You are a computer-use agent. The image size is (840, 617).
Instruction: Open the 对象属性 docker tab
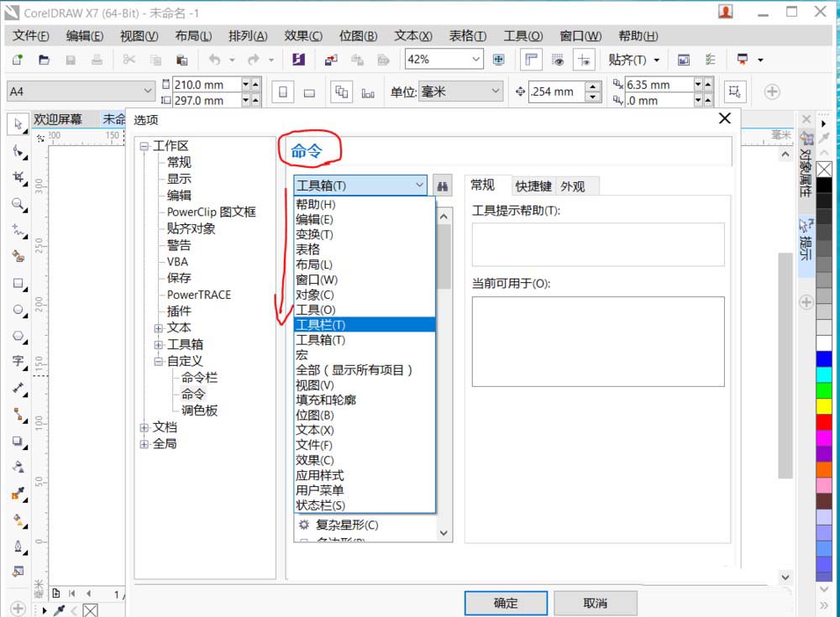tap(806, 165)
